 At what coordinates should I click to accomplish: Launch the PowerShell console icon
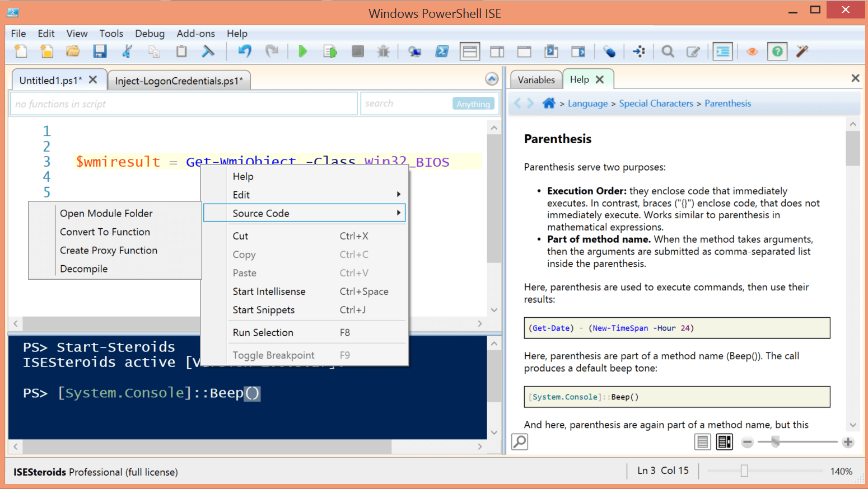(x=442, y=51)
